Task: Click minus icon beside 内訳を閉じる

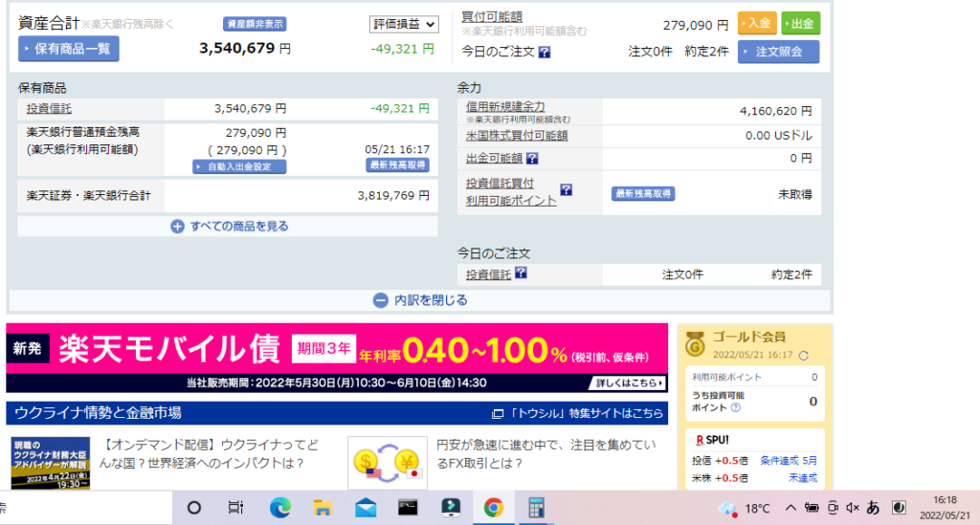Action: pos(380,300)
